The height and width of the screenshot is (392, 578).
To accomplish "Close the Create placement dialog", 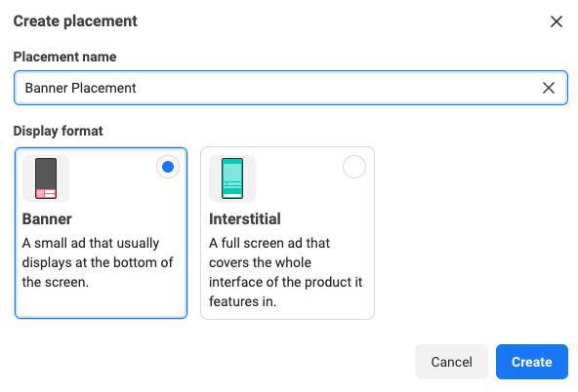I will tap(557, 21).
